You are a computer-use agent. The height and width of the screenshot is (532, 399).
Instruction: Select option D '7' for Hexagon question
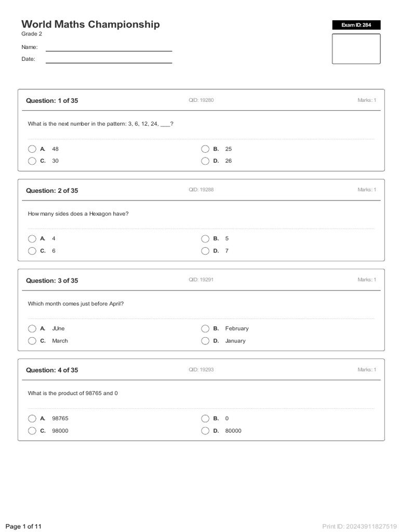[x=205, y=251]
